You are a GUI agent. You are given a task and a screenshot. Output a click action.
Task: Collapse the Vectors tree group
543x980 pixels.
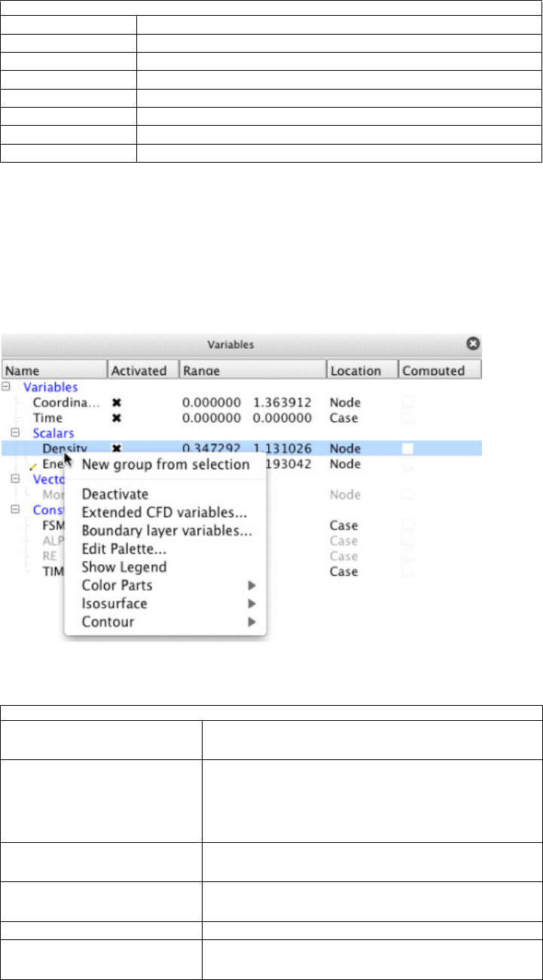click(x=16, y=478)
